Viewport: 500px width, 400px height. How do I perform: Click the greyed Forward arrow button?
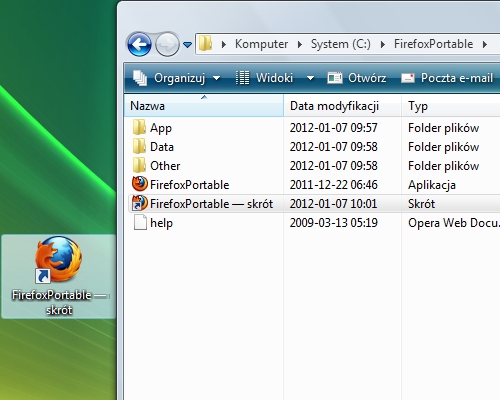pyautogui.click(x=167, y=44)
